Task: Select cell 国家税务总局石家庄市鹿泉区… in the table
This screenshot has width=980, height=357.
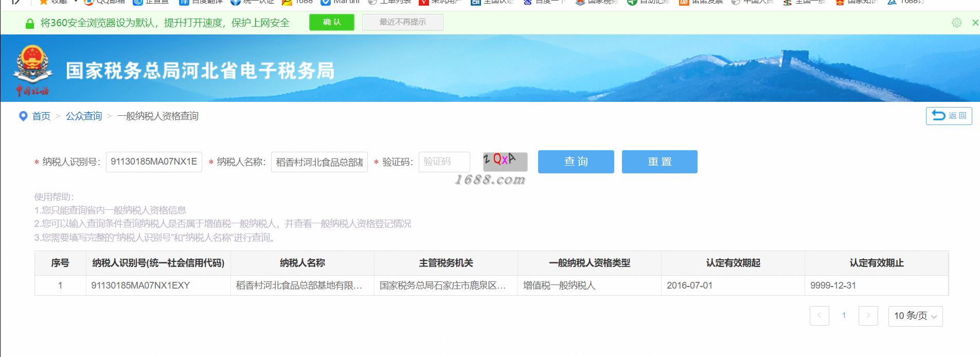Action: (x=446, y=285)
